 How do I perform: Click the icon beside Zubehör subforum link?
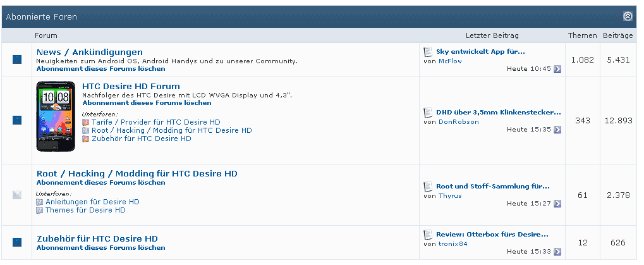coord(85,139)
